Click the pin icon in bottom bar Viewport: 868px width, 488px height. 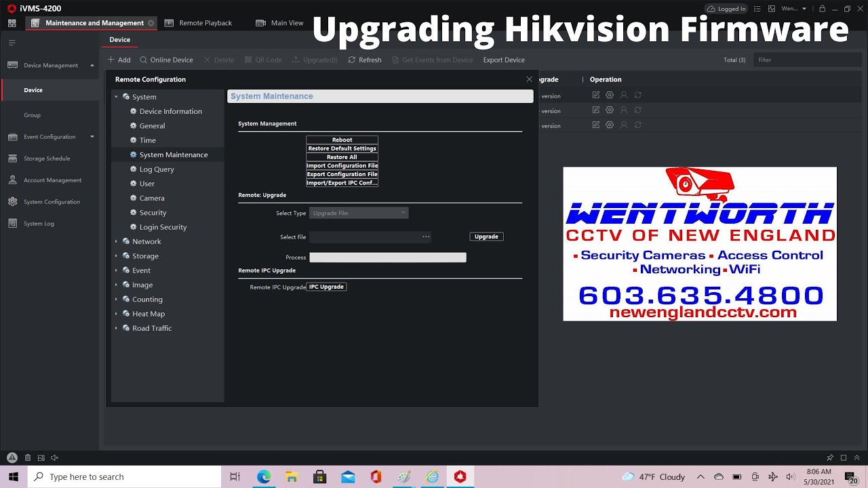[x=830, y=458]
